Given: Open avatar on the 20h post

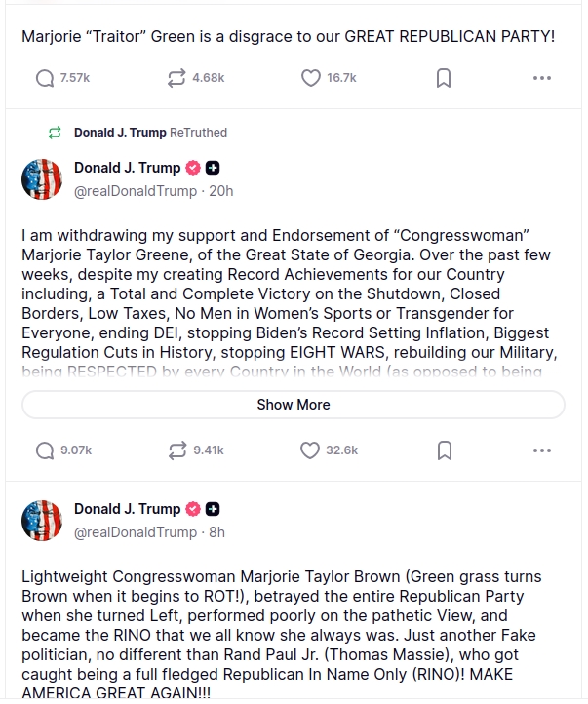Looking at the screenshot, I should (x=42, y=178).
